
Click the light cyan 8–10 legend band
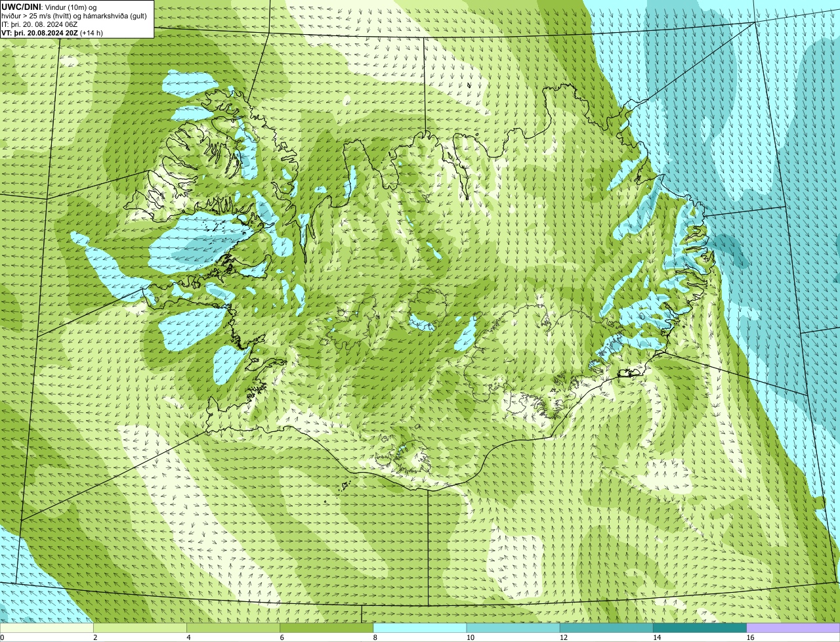420,628
